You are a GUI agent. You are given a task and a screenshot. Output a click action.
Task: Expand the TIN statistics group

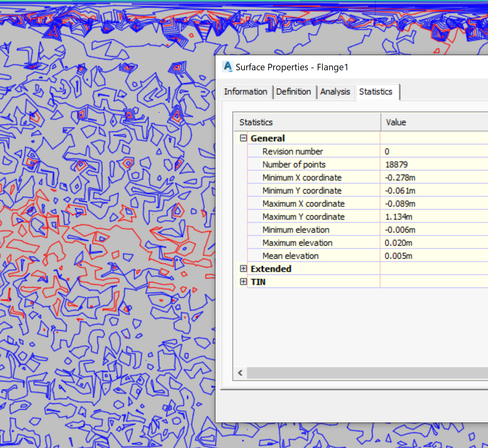coord(243,281)
